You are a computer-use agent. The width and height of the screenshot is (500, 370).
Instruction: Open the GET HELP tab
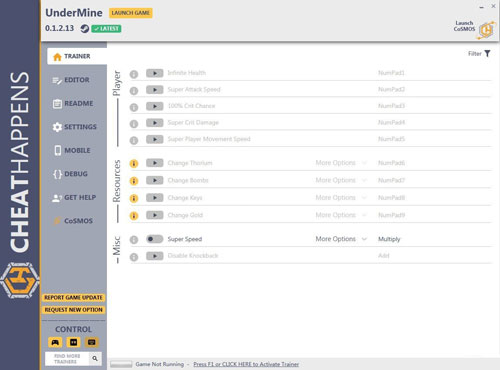[x=74, y=198]
